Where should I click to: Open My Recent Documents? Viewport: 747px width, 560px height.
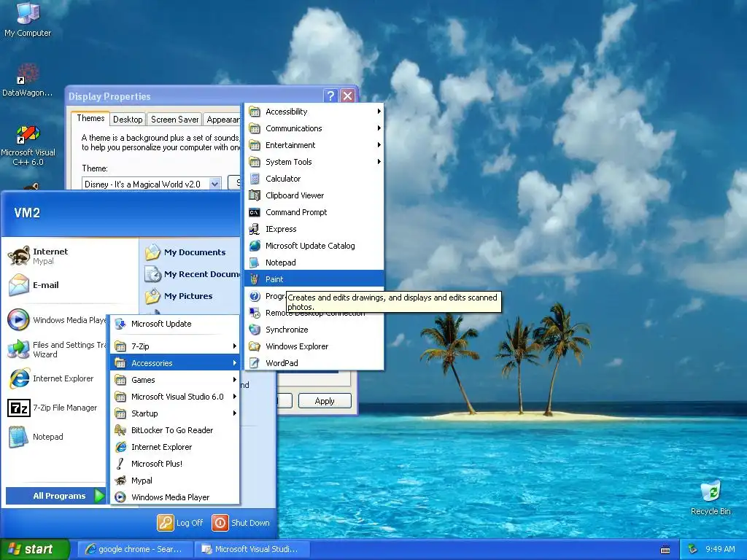coord(192,274)
